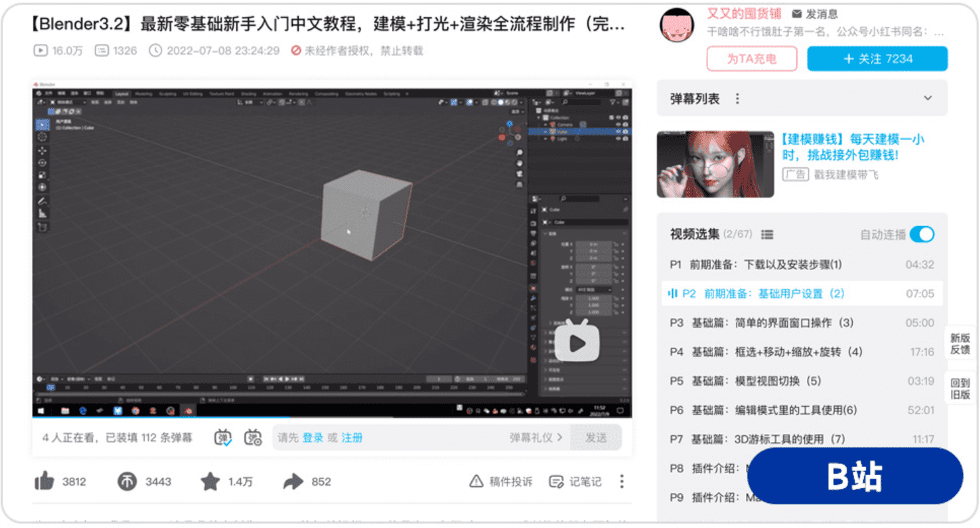
Task: Click the thumbs-up like icon
Action: pyautogui.click(x=45, y=481)
